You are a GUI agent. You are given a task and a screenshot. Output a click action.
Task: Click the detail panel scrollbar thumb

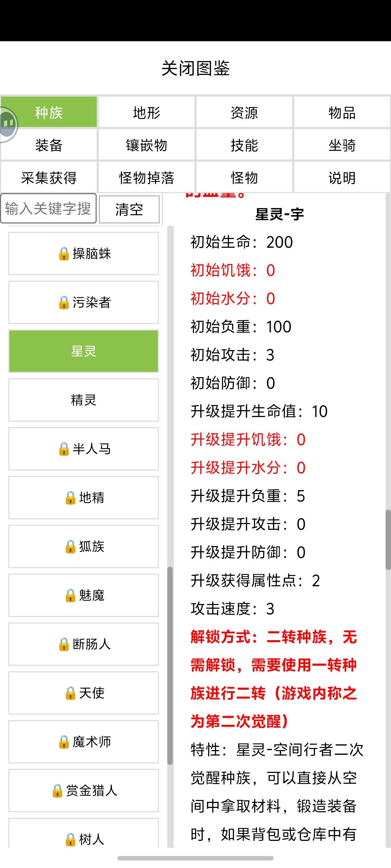tap(388, 540)
